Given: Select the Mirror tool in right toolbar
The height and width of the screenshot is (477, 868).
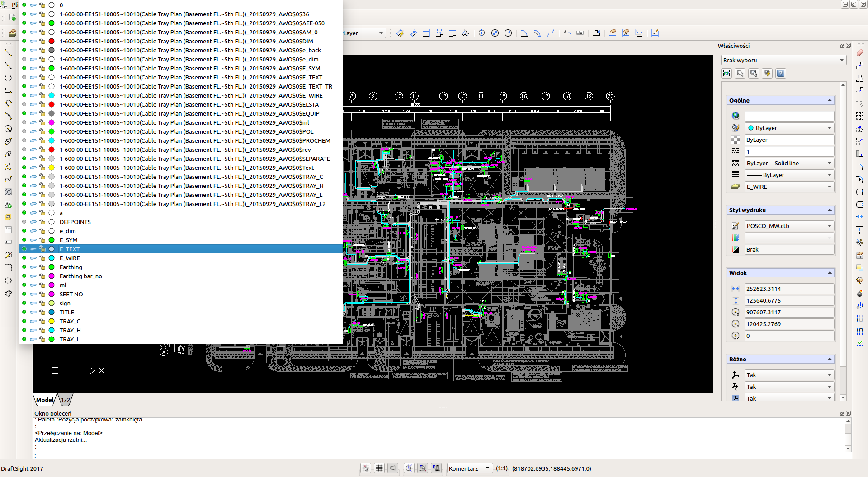Looking at the screenshot, I should (x=860, y=78).
